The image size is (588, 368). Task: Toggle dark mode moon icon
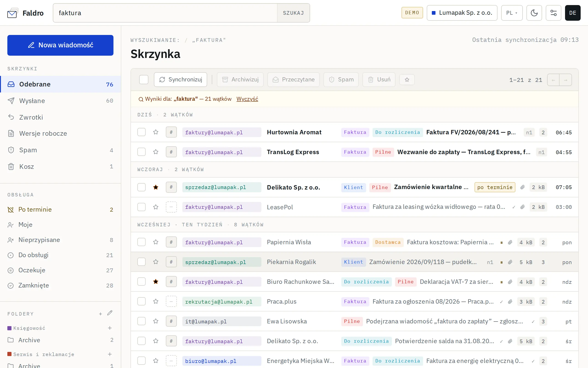point(534,13)
